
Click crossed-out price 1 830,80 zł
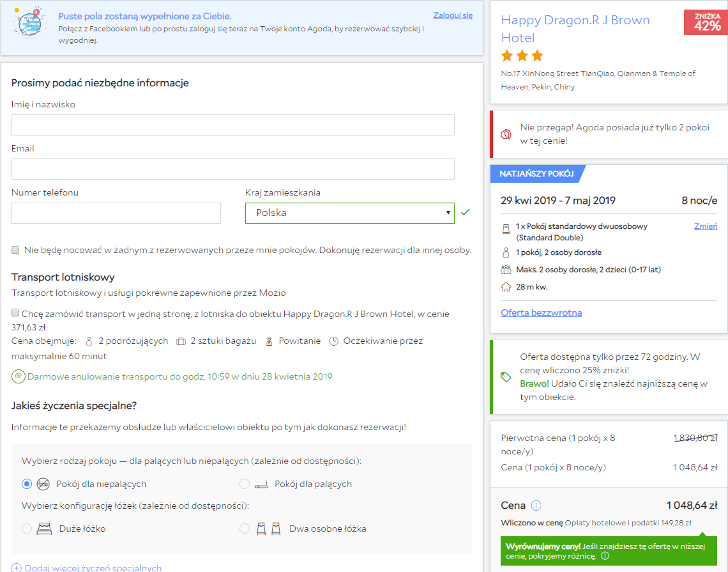click(x=695, y=438)
